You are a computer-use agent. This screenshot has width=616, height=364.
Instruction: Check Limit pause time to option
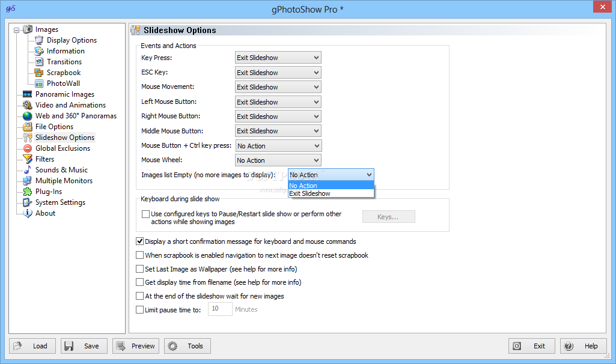(139, 310)
